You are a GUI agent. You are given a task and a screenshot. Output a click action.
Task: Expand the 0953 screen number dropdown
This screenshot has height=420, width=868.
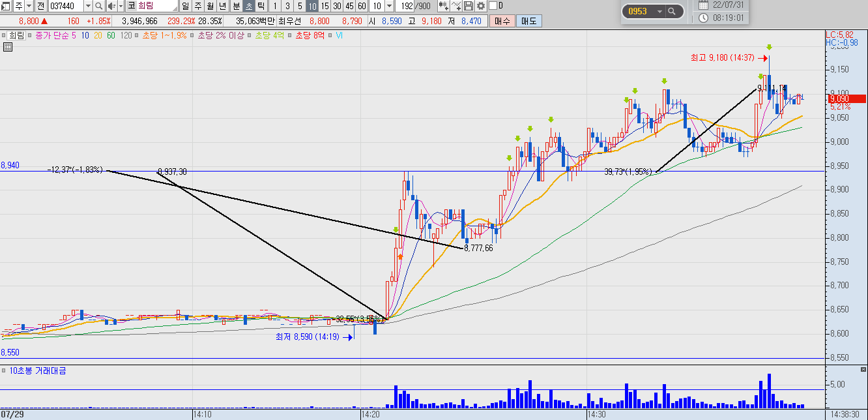click(659, 11)
